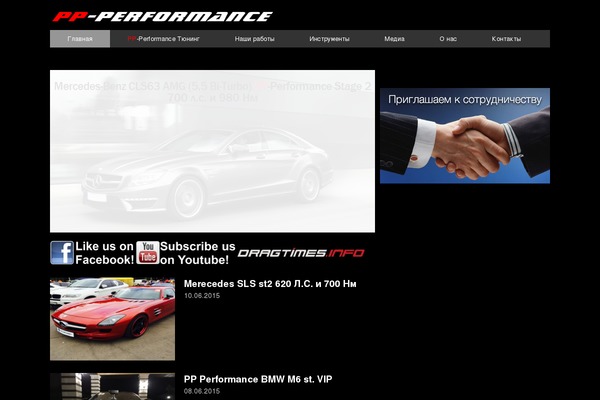Open the Наши работы menu
The height and width of the screenshot is (400, 600).
point(254,39)
